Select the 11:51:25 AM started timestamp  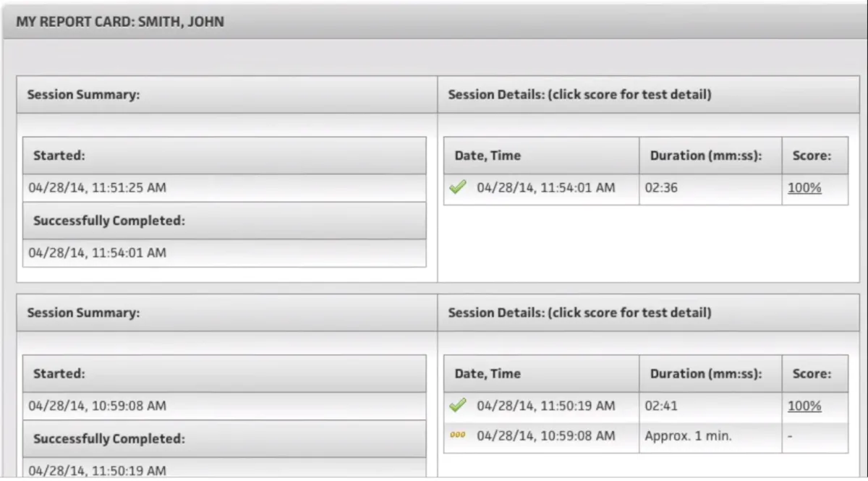(x=98, y=188)
